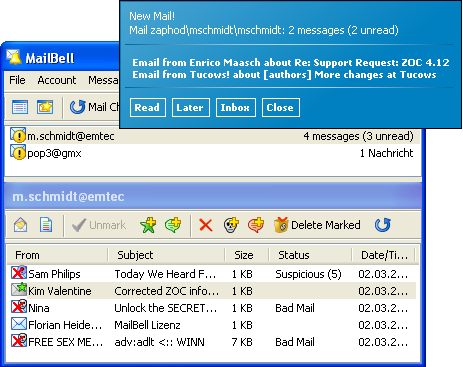Click Read in the New Mail popup
Viewport: 463px width, 367px height.
[x=148, y=107]
